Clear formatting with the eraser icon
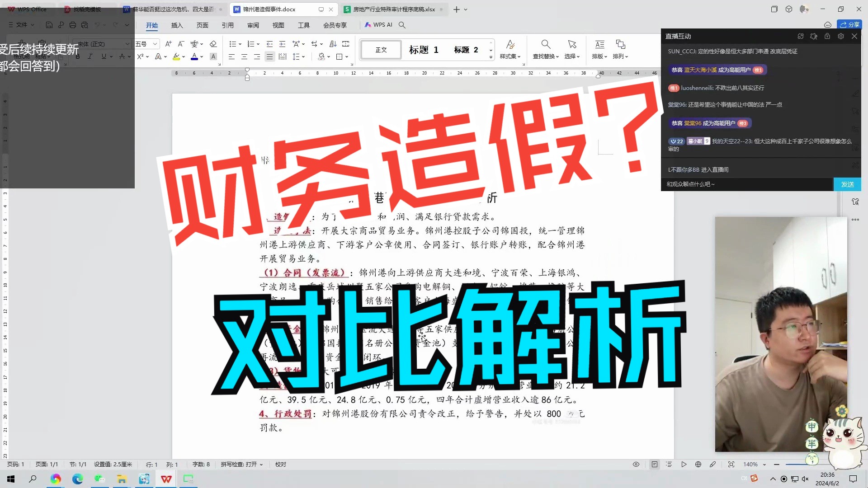 213,44
